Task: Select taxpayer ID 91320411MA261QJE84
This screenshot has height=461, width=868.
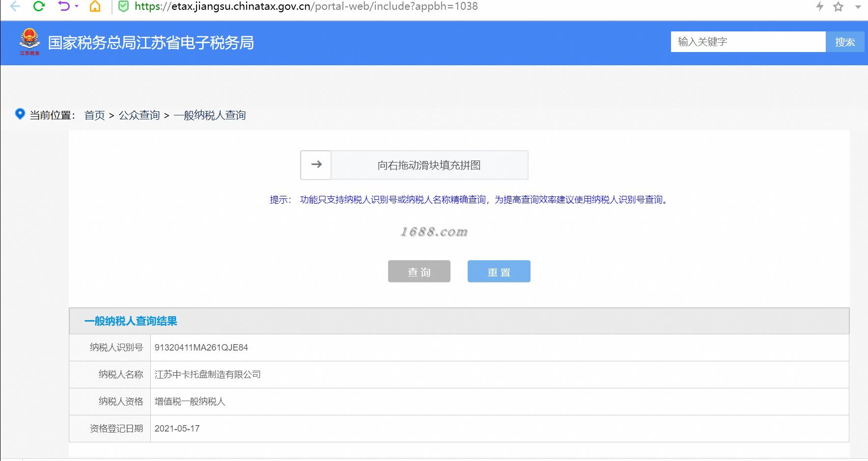Action: [x=201, y=348]
